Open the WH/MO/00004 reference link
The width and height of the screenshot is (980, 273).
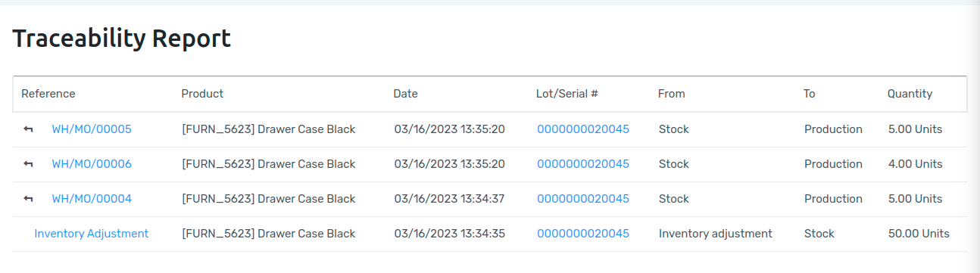click(x=92, y=199)
